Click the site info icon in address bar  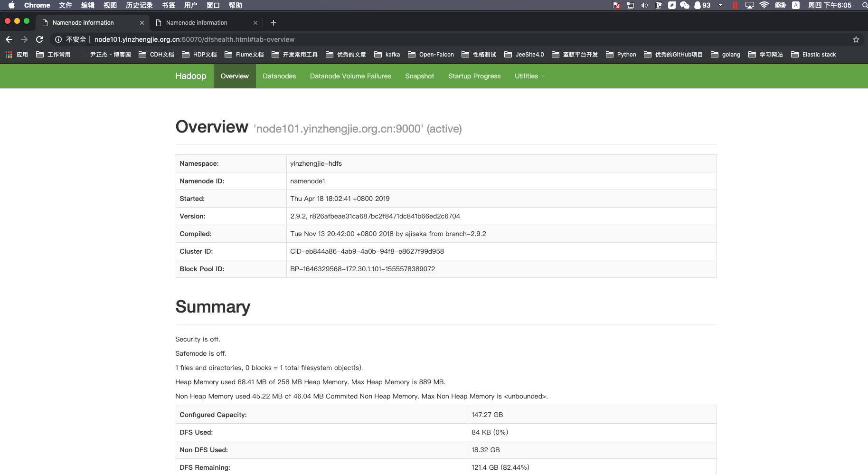[58, 39]
